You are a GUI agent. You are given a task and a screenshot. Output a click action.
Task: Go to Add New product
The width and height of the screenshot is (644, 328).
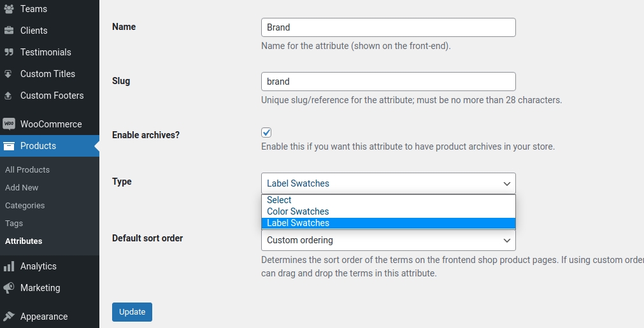(x=22, y=188)
